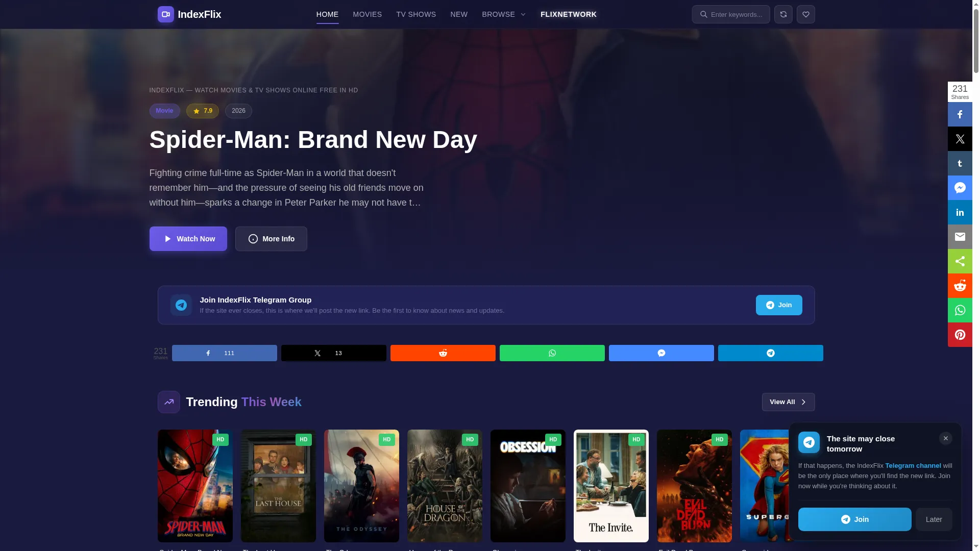Open the FLIXNETWORK menu item
Screen dimensions: 980x551
pos(569,14)
